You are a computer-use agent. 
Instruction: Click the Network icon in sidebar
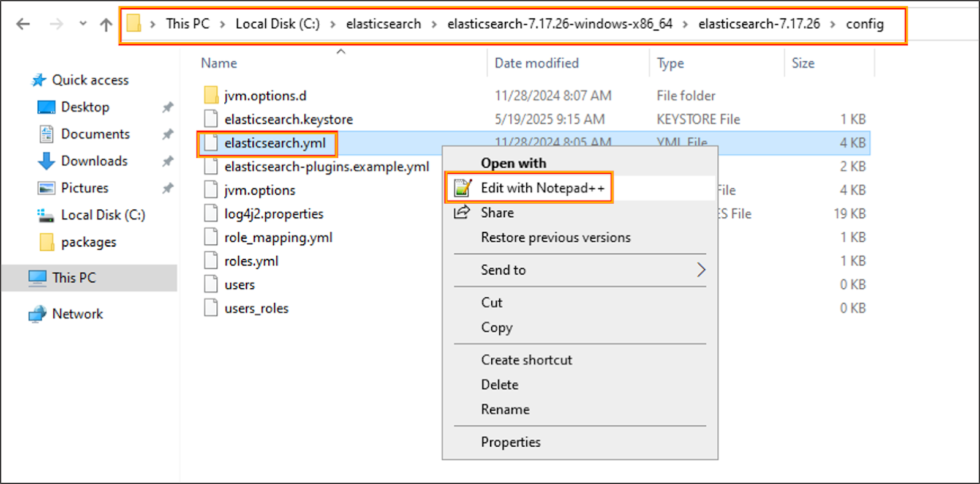click(x=37, y=314)
